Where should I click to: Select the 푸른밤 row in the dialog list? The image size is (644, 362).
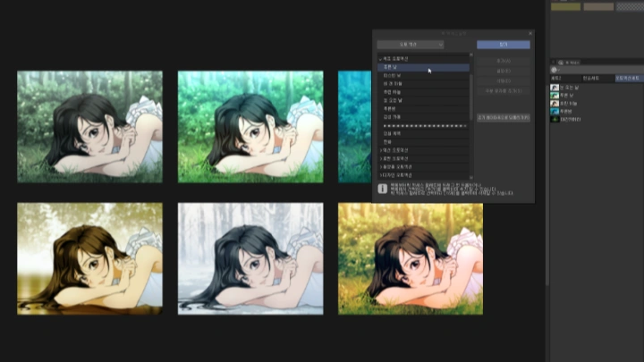(x=423, y=109)
